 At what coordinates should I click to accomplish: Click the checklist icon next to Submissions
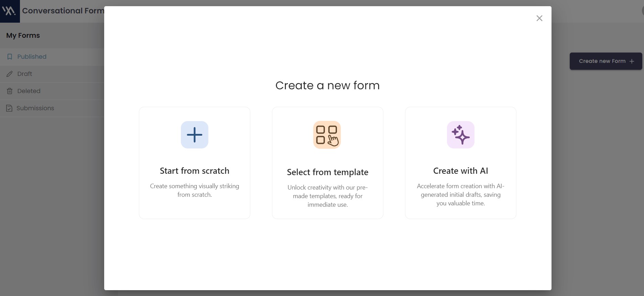10,108
